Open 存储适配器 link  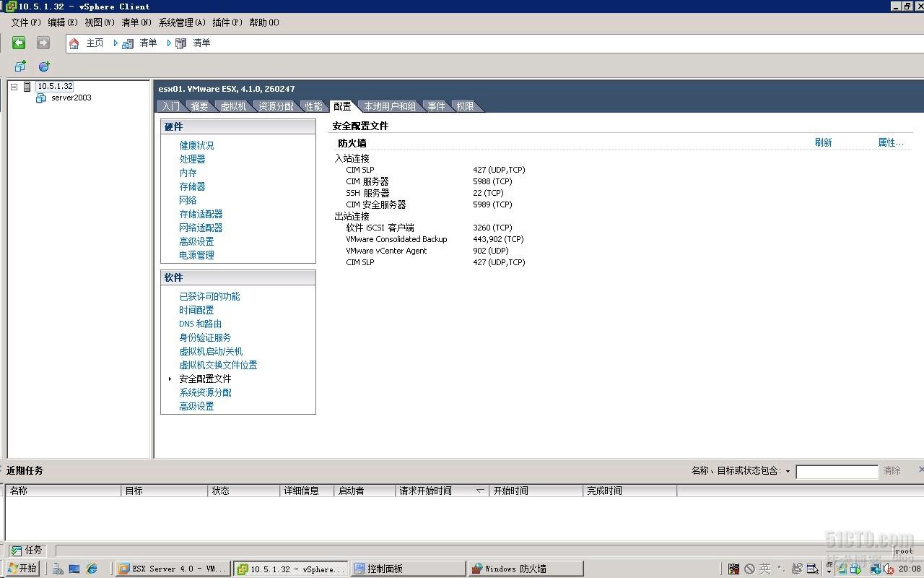(x=201, y=214)
